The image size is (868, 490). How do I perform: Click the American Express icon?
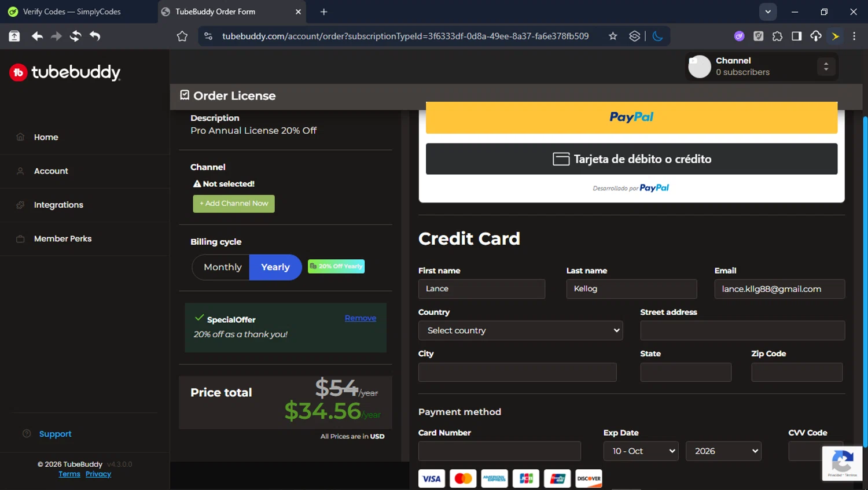[x=494, y=478]
